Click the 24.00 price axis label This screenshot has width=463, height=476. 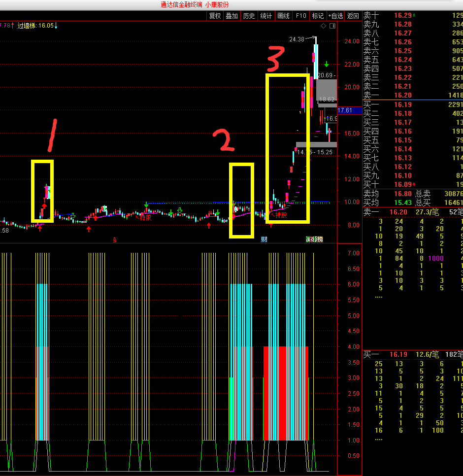point(352,41)
